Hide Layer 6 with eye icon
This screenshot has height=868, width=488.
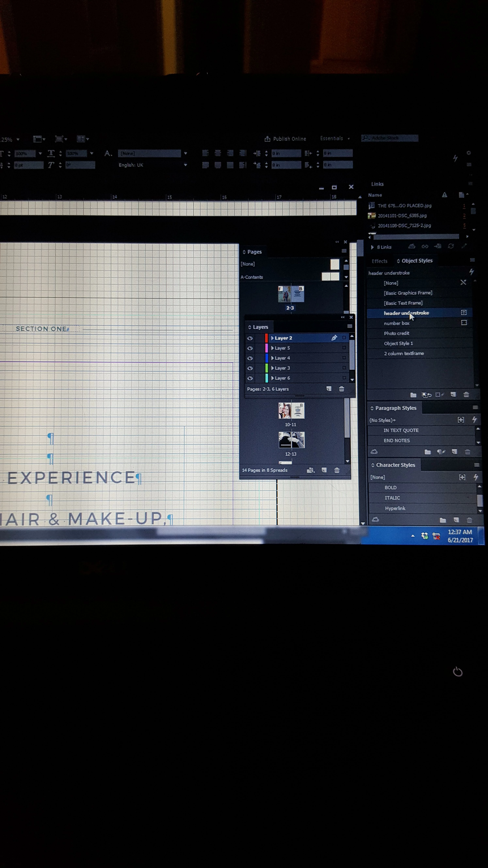[x=250, y=378]
